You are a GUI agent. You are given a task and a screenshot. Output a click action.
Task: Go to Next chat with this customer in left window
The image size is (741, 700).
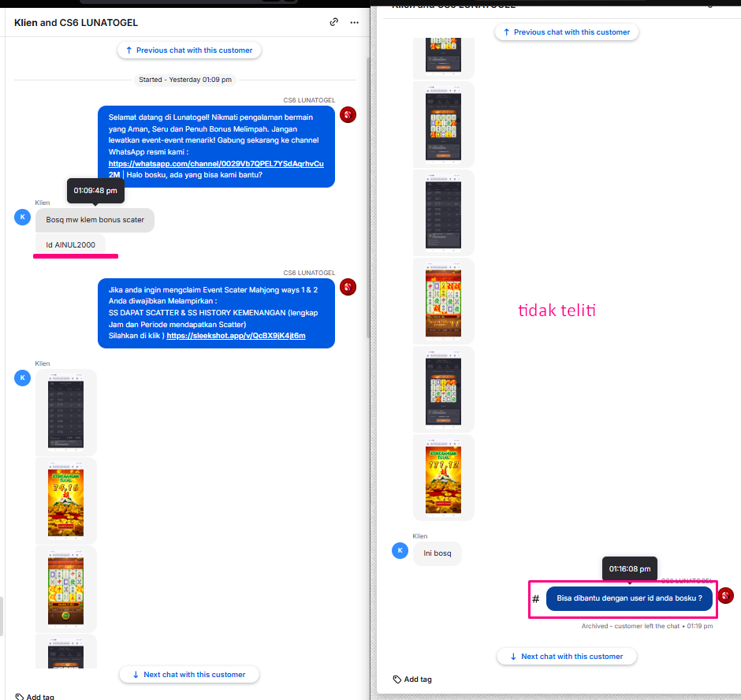pyautogui.click(x=189, y=675)
